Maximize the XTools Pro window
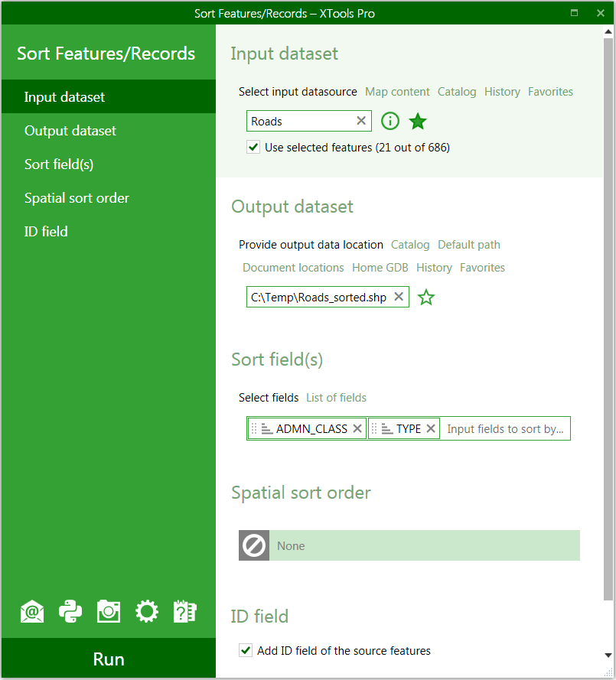Viewport: 616px width, 680px height. click(x=574, y=13)
